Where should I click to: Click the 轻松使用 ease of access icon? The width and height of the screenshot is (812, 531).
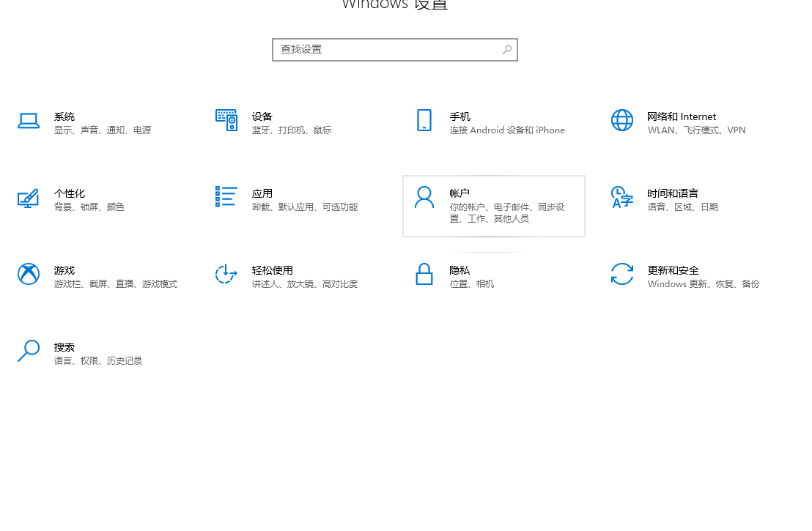click(x=226, y=275)
